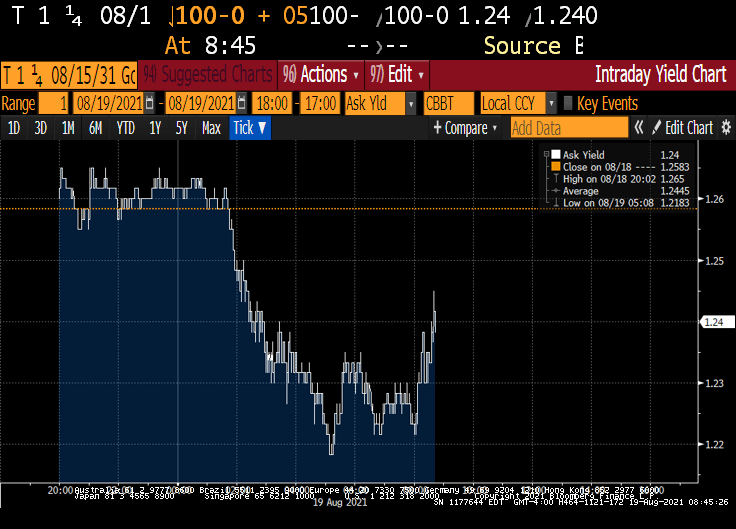Open the chart settings gear icon
This screenshot has width=736, height=529.
tap(726, 128)
